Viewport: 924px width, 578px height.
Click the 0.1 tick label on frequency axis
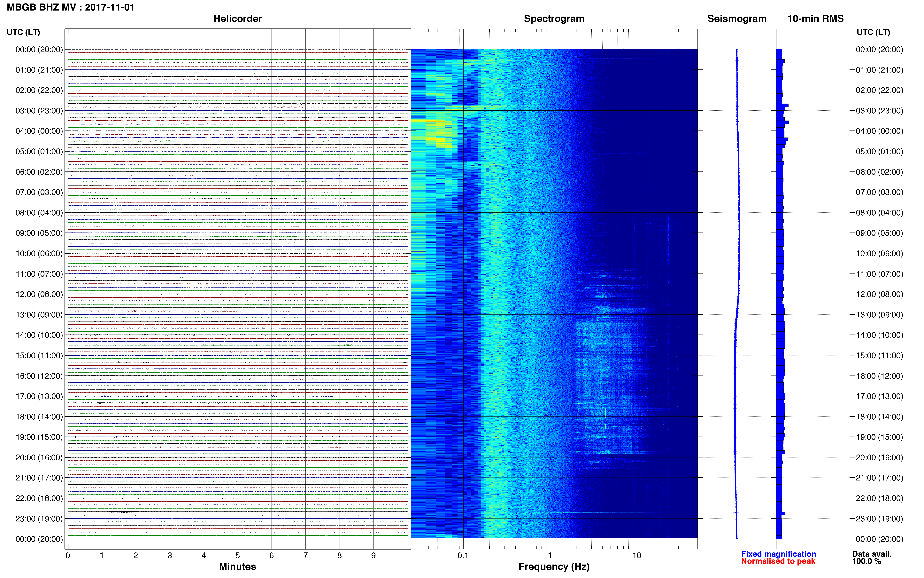[x=463, y=556]
